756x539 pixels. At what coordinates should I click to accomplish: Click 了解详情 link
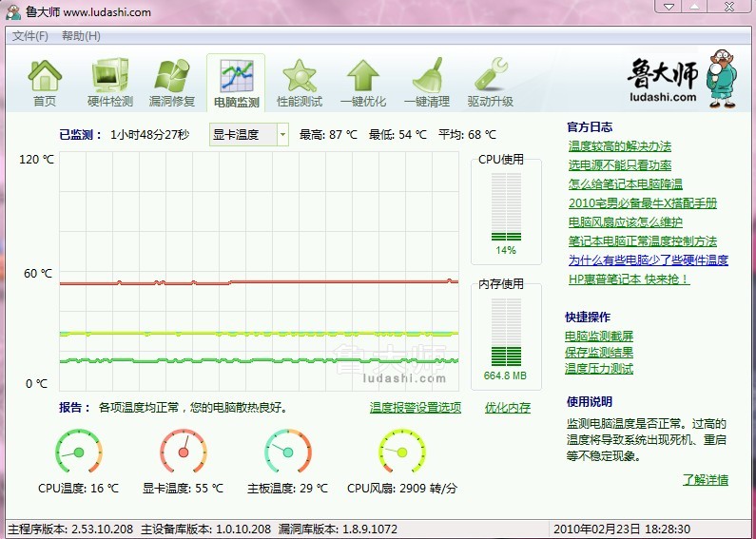pyautogui.click(x=706, y=480)
